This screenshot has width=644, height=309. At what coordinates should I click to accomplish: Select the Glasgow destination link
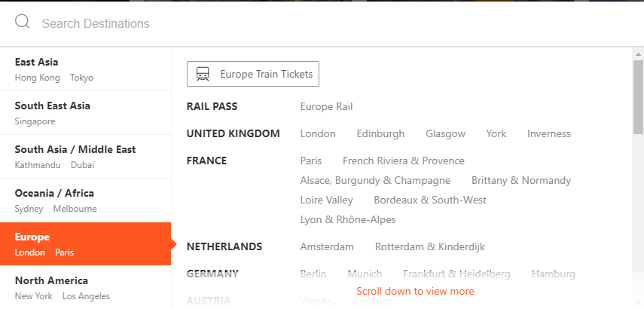445,133
